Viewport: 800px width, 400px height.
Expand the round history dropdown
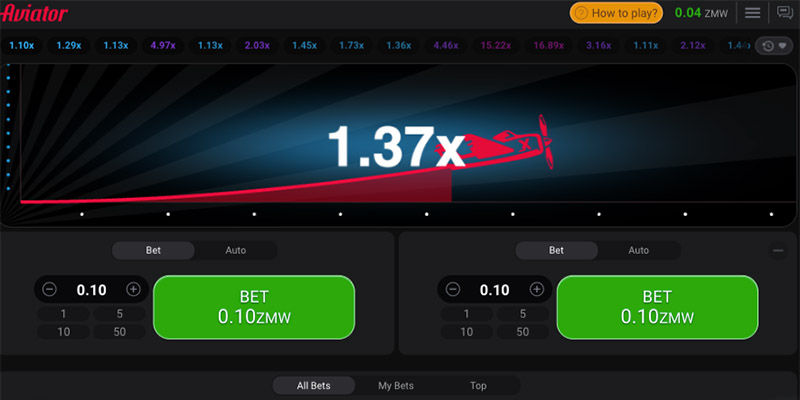click(x=773, y=45)
